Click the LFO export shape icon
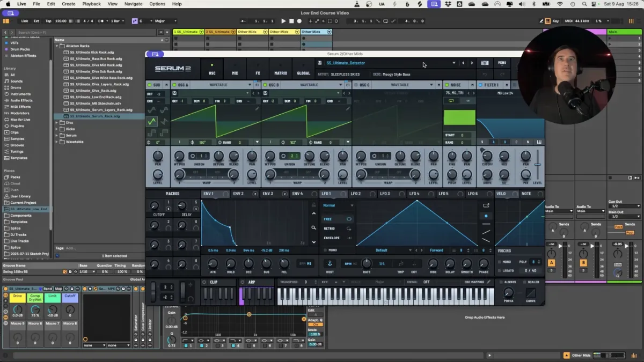Viewport: 644px width, 362px height. pos(486,205)
